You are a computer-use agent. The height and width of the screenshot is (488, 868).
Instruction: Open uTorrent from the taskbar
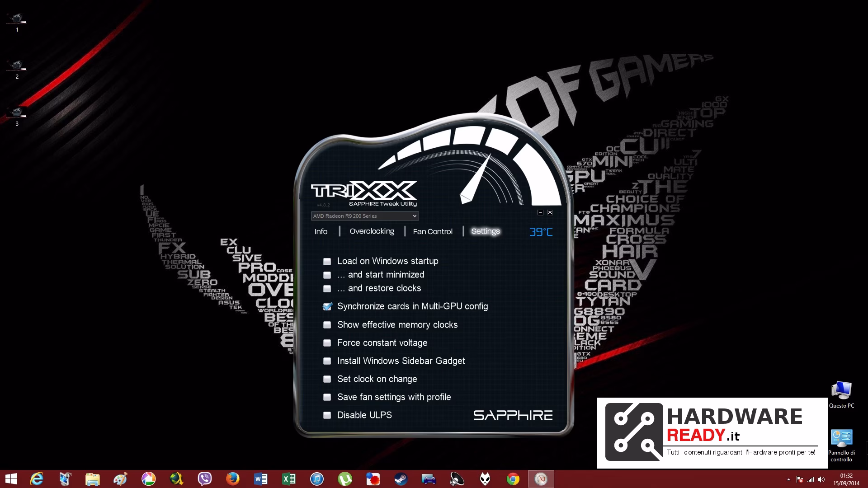coord(345,479)
